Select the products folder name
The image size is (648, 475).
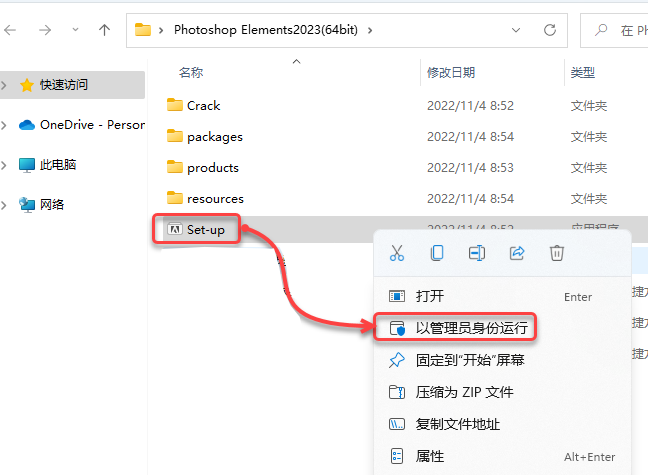click(x=213, y=168)
